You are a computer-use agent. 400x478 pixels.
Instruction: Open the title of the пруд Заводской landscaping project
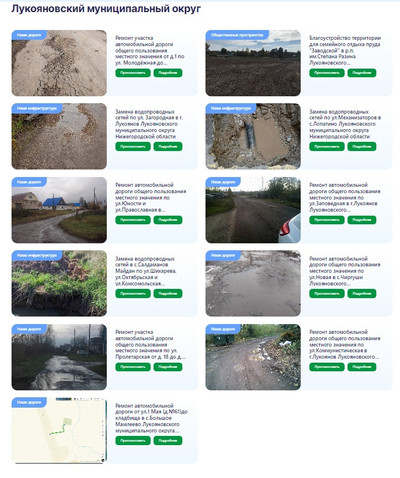[x=345, y=50]
